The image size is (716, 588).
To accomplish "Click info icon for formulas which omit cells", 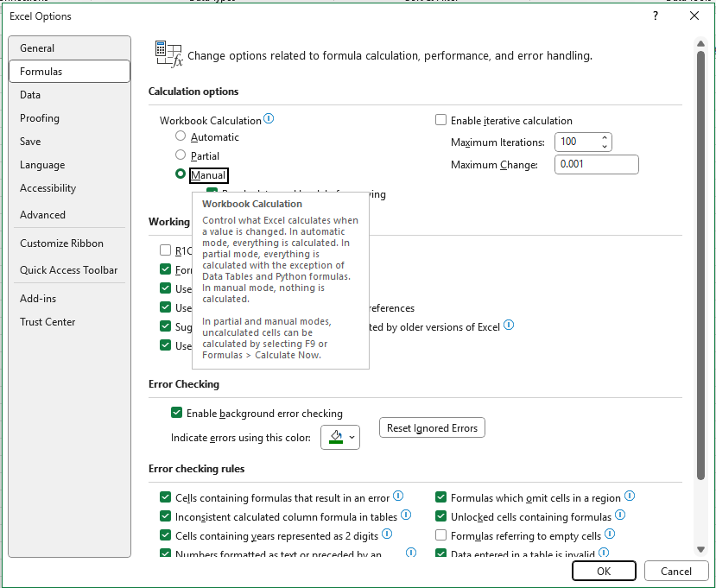I will point(630,496).
